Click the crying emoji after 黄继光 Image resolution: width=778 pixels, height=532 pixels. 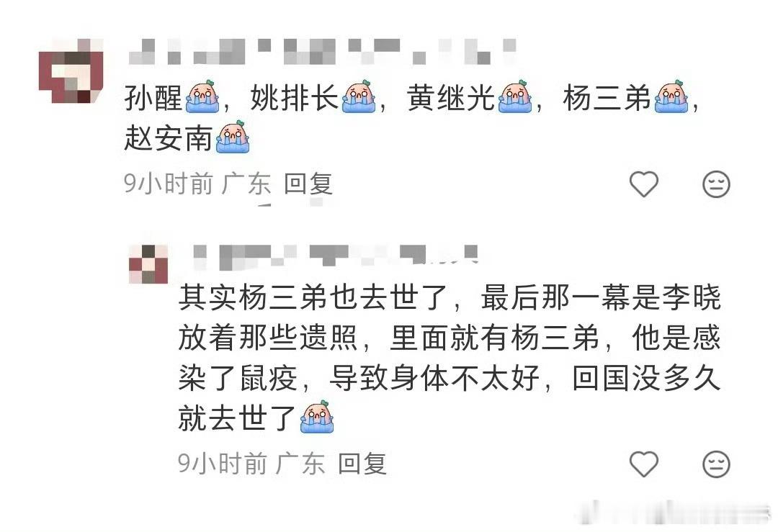pyautogui.click(x=515, y=96)
